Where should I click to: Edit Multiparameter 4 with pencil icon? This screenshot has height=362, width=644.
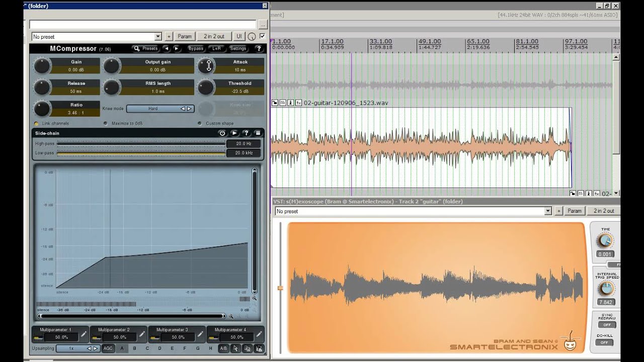[259, 334]
